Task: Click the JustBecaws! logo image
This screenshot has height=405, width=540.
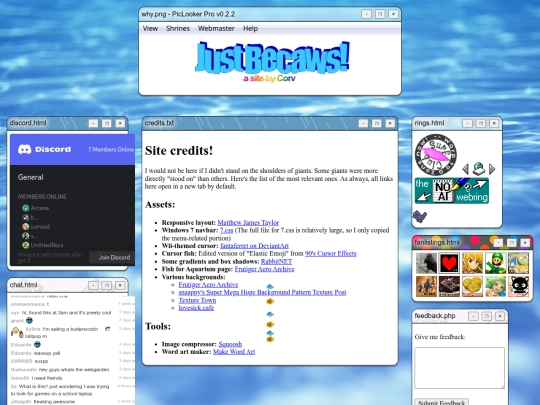Action: click(272, 61)
